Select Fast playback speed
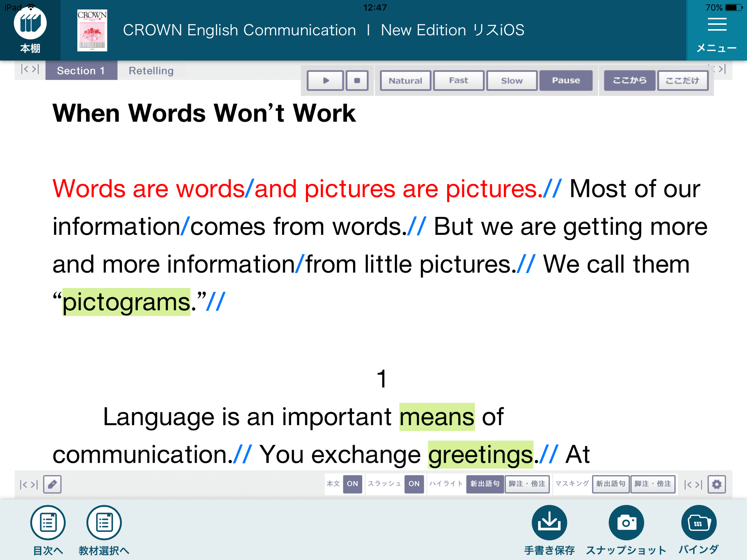747x560 pixels. (x=458, y=80)
